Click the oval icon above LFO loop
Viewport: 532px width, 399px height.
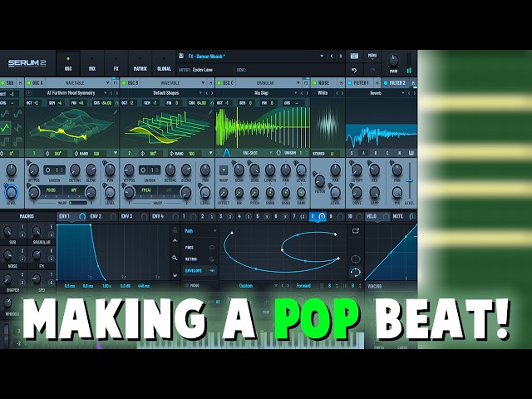(355, 259)
